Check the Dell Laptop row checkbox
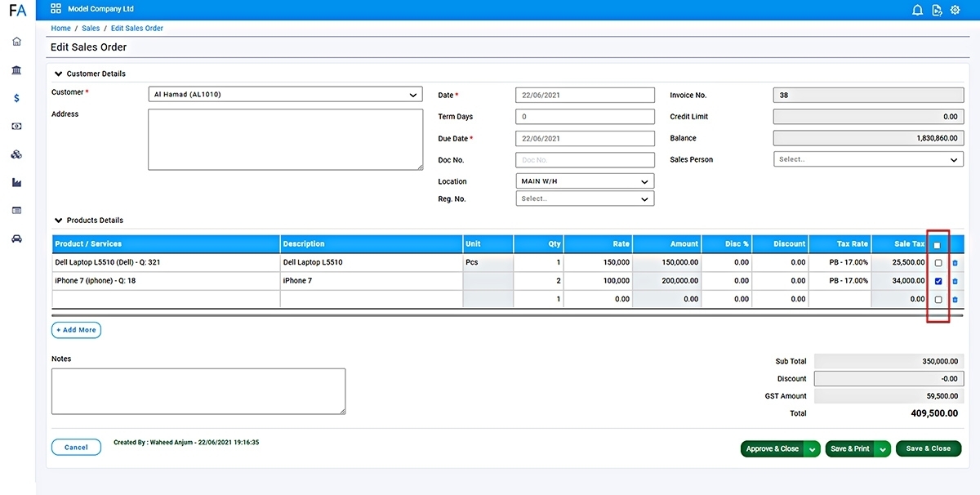This screenshot has height=495, width=980. coord(938,263)
